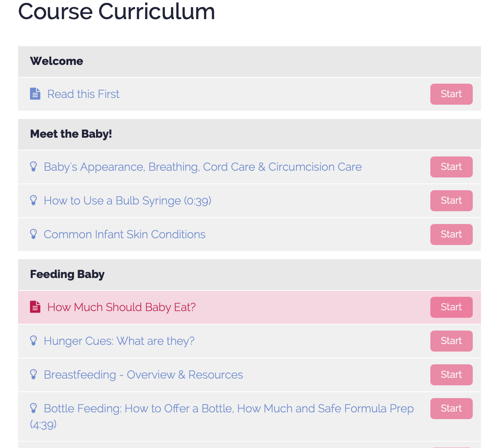Image resolution: width=502 pixels, height=448 pixels.
Task: Click the lightbulb icon for How to Use a Bulb Syringe
Action: (x=33, y=200)
